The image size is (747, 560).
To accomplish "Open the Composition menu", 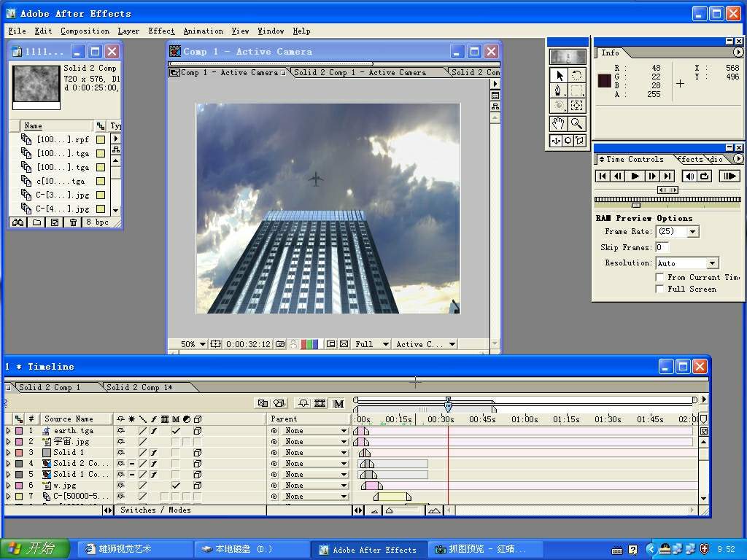I will point(85,31).
